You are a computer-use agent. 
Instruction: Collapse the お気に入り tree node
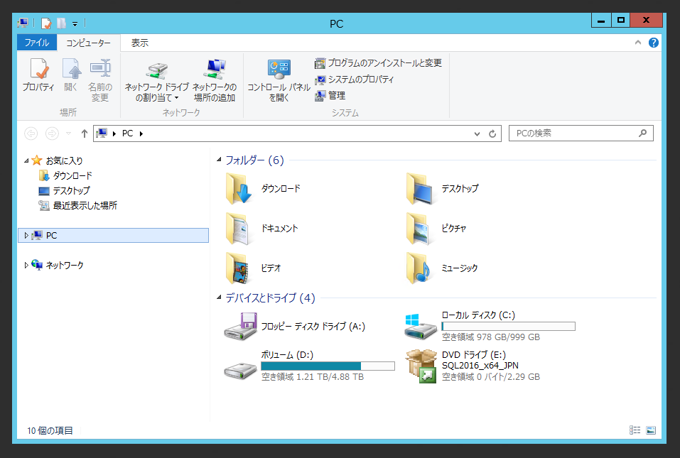pos(26,161)
